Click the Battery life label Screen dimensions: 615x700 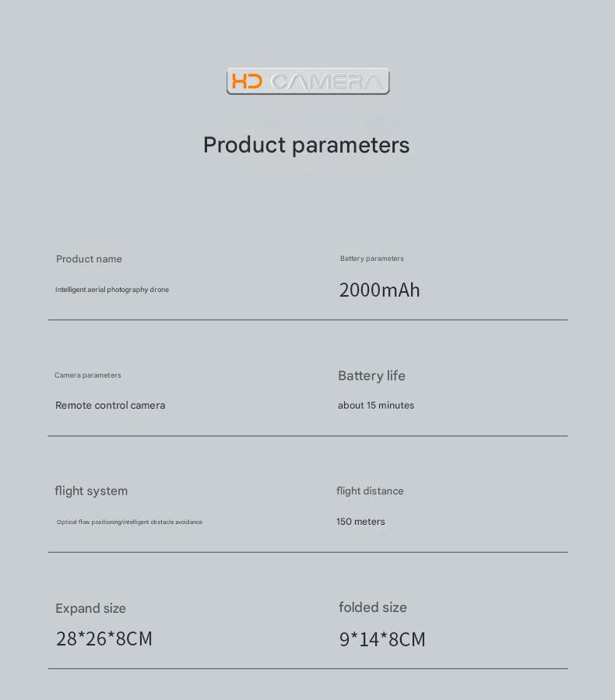(371, 376)
